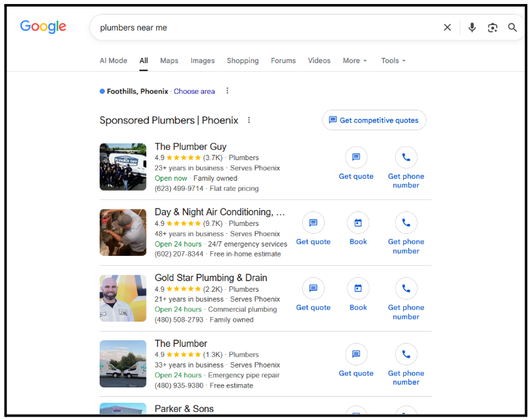Switch to the Maps tab
Screen dimensions: 528x420
tap(169, 60)
